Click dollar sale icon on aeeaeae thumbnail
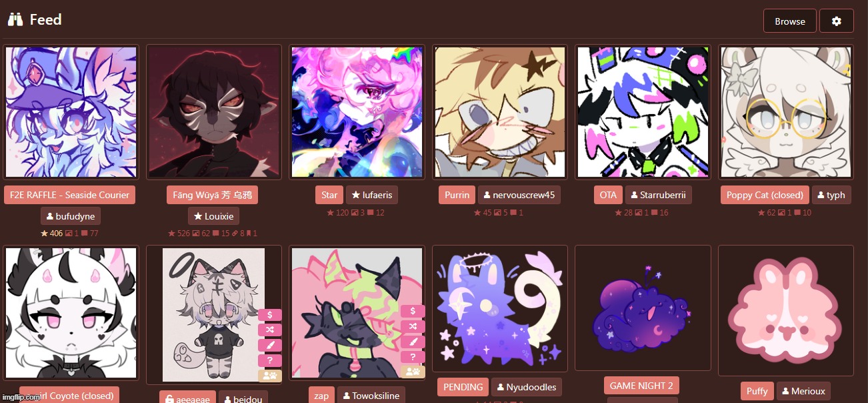This screenshot has height=403, width=868. pyautogui.click(x=270, y=315)
